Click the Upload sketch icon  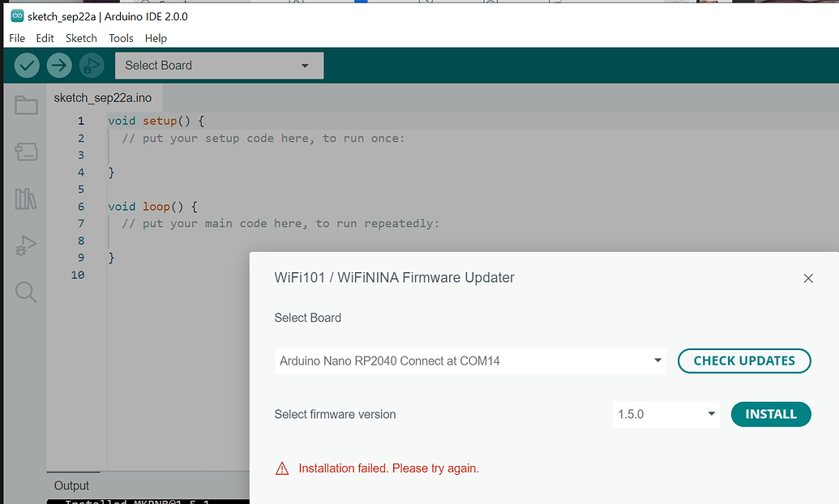tap(58, 65)
